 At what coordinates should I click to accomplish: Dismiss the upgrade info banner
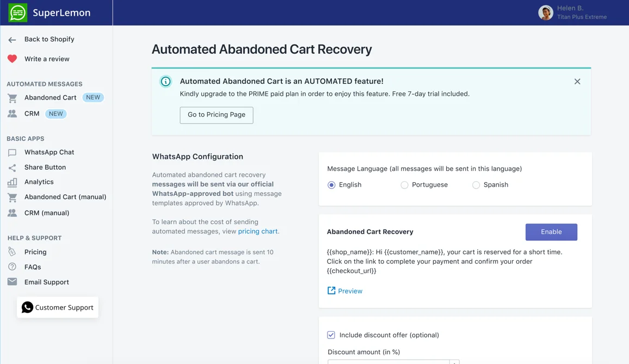click(577, 82)
